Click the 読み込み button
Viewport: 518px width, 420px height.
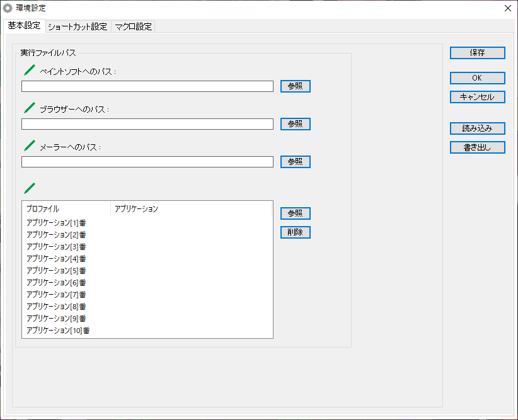tap(477, 128)
